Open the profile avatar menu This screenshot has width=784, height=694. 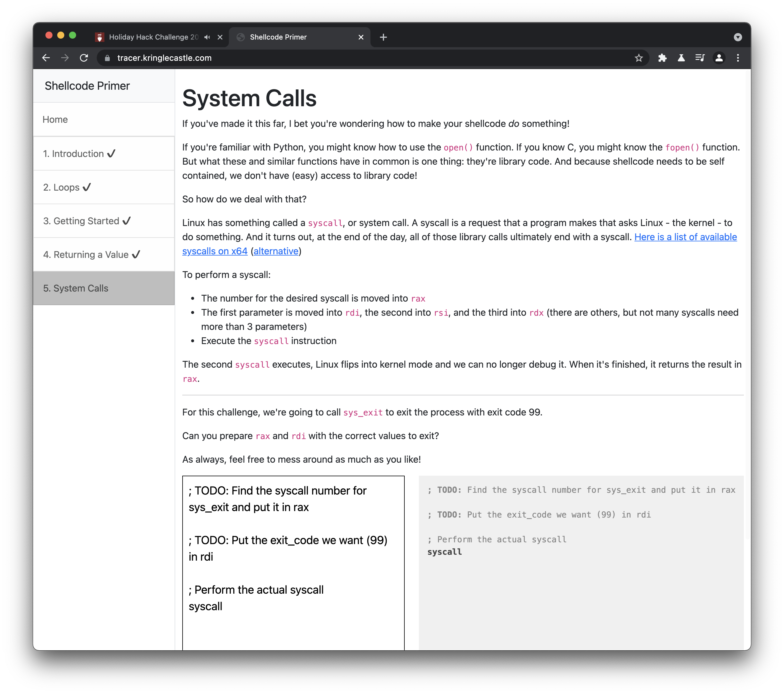tap(719, 58)
